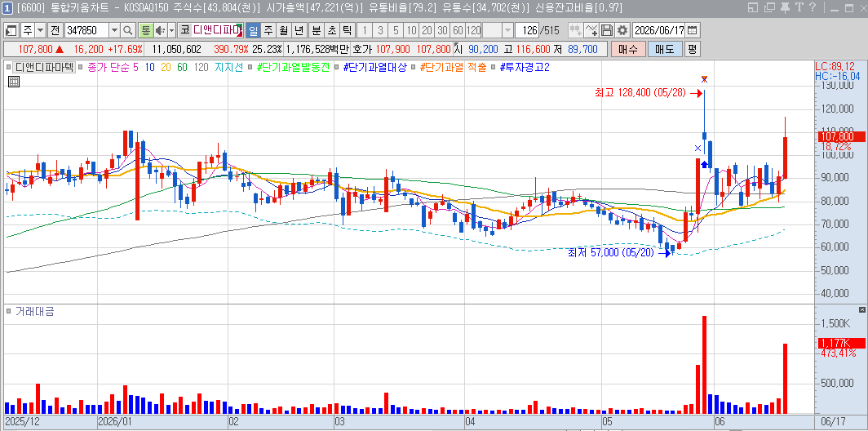868x431 pixels.
Task: Open the calendar date picker icon
Action: pos(693,30)
